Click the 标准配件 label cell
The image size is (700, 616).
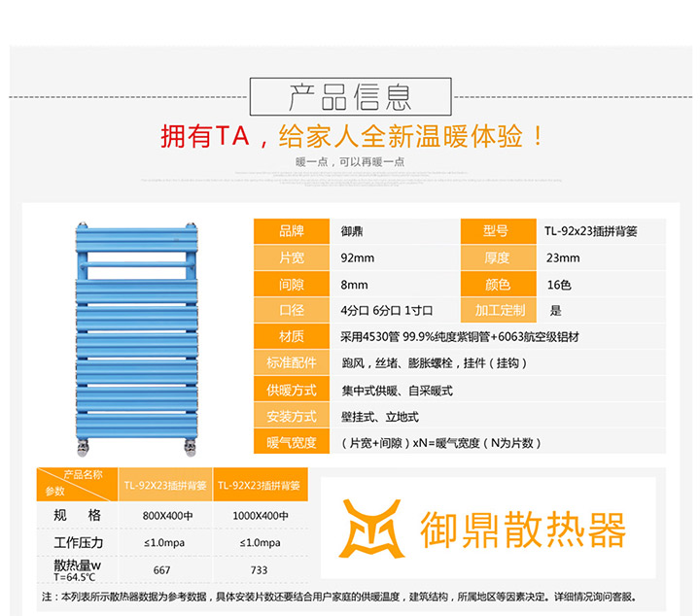coord(292,362)
